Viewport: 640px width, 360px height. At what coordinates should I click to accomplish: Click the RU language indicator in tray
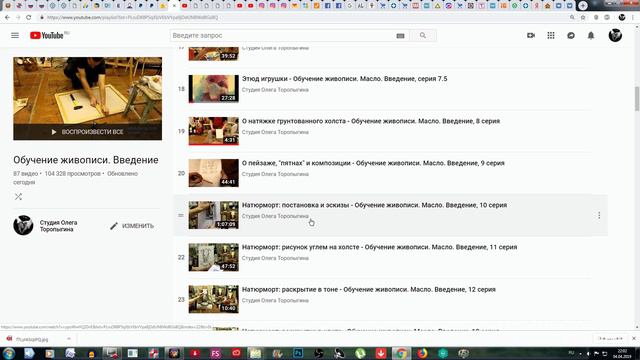tap(571, 353)
